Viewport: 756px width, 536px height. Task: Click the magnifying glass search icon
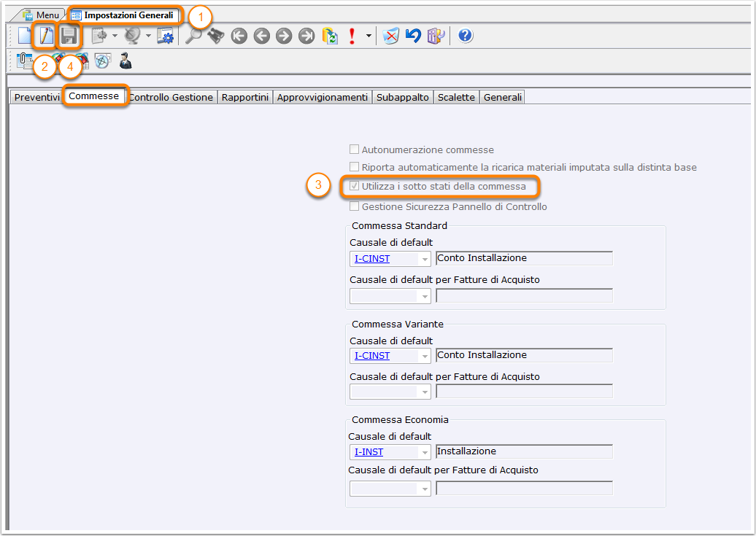pyautogui.click(x=193, y=36)
